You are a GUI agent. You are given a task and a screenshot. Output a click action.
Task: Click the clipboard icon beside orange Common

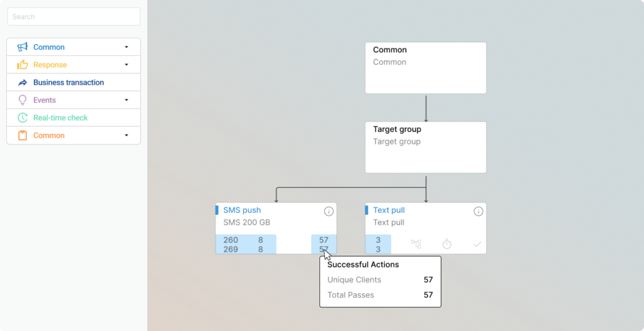point(23,135)
